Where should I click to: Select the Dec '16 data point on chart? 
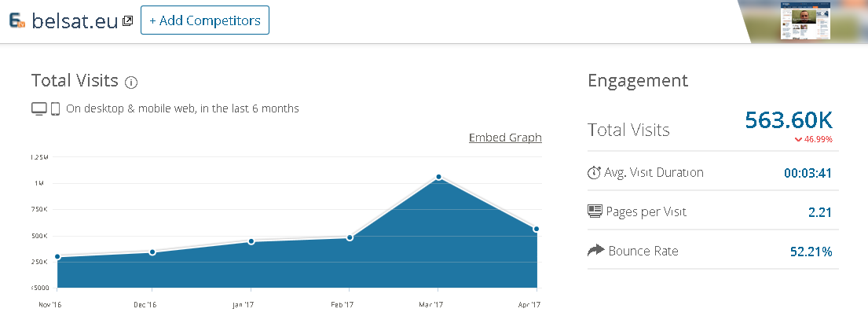pyautogui.click(x=152, y=252)
